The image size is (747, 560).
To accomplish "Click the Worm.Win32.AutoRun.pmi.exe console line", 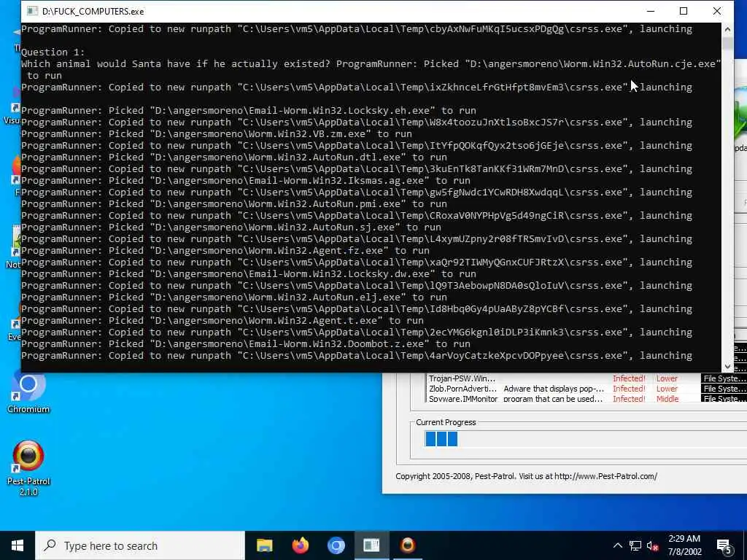I will point(234,204).
